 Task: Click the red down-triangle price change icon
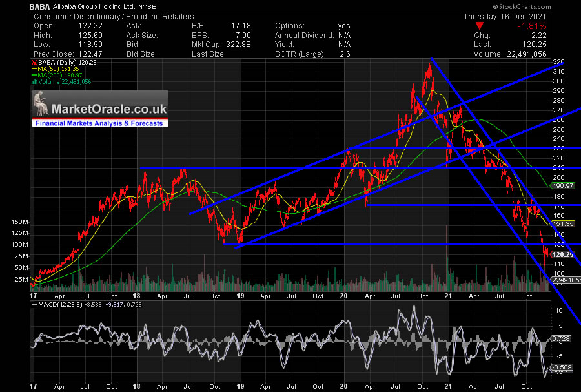point(496,26)
